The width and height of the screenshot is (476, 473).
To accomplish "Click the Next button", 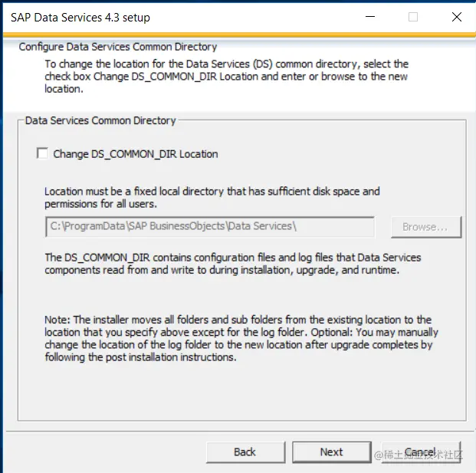I will point(331,452).
